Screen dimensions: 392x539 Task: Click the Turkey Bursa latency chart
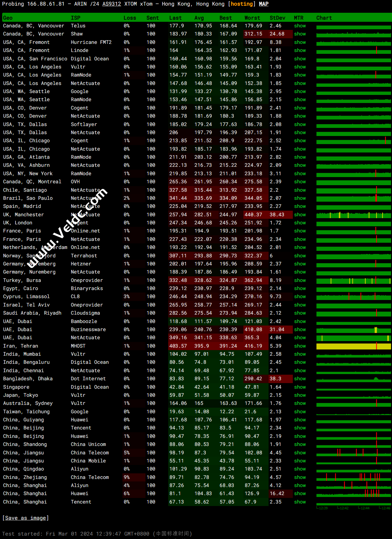click(354, 280)
